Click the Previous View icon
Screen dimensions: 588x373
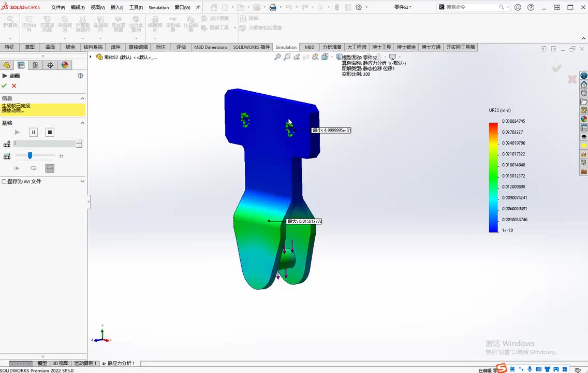[297, 56]
